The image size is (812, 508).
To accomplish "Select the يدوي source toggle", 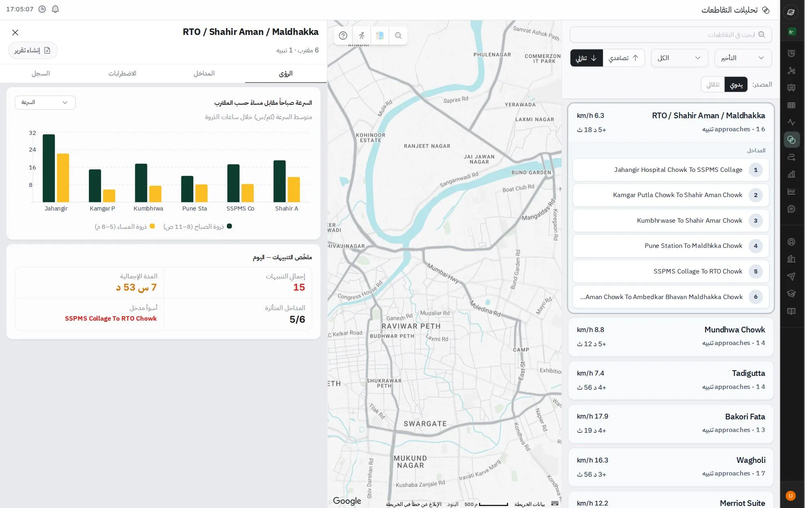I will pos(736,85).
